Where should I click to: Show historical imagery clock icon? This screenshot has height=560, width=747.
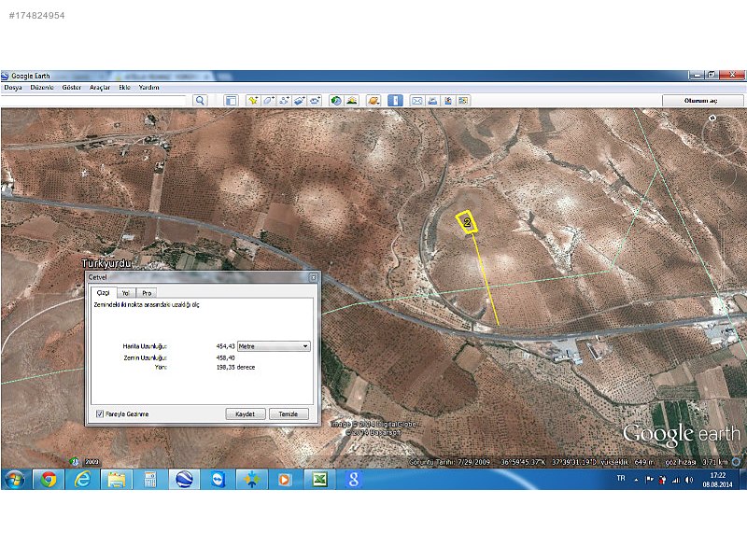coord(336,101)
